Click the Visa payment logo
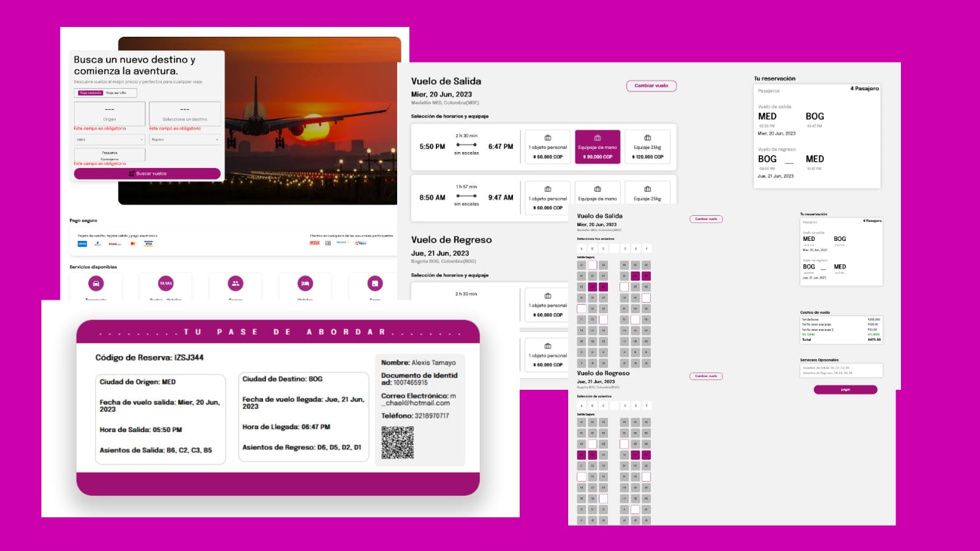 pyautogui.click(x=148, y=243)
